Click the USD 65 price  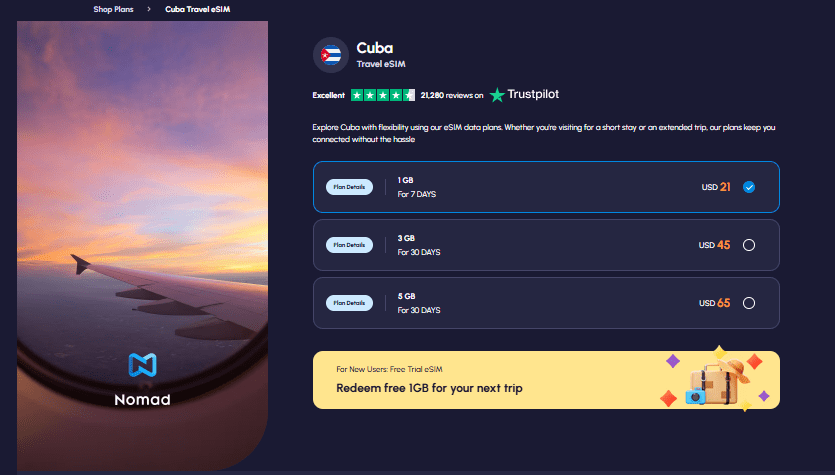tap(714, 303)
